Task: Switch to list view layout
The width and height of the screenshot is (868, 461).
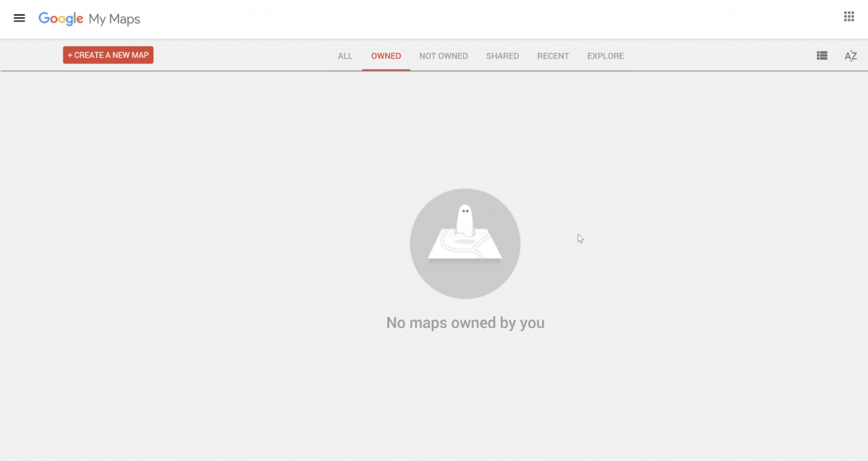Action: pyautogui.click(x=822, y=56)
